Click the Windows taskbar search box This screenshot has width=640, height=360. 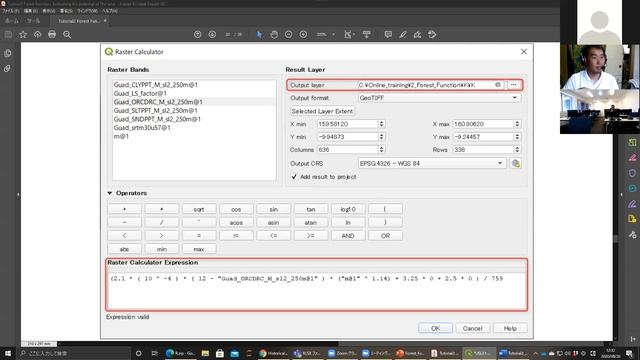coord(73,353)
